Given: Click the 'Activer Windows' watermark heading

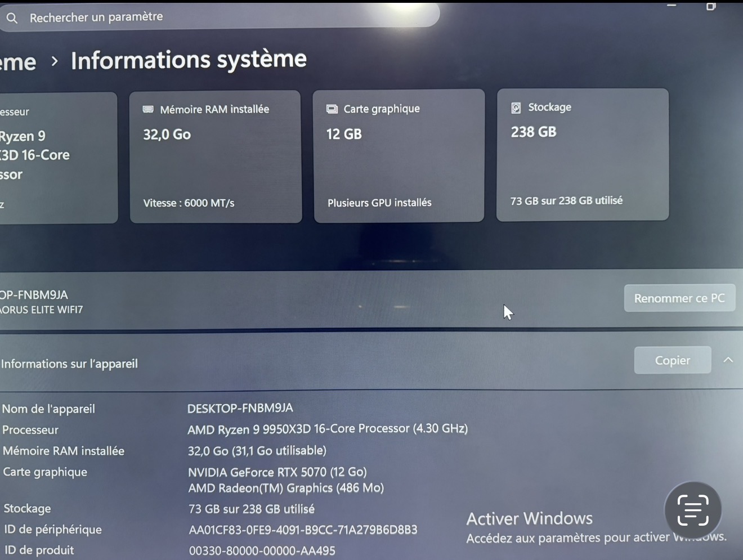Looking at the screenshot, I should [x=530, y=518].
